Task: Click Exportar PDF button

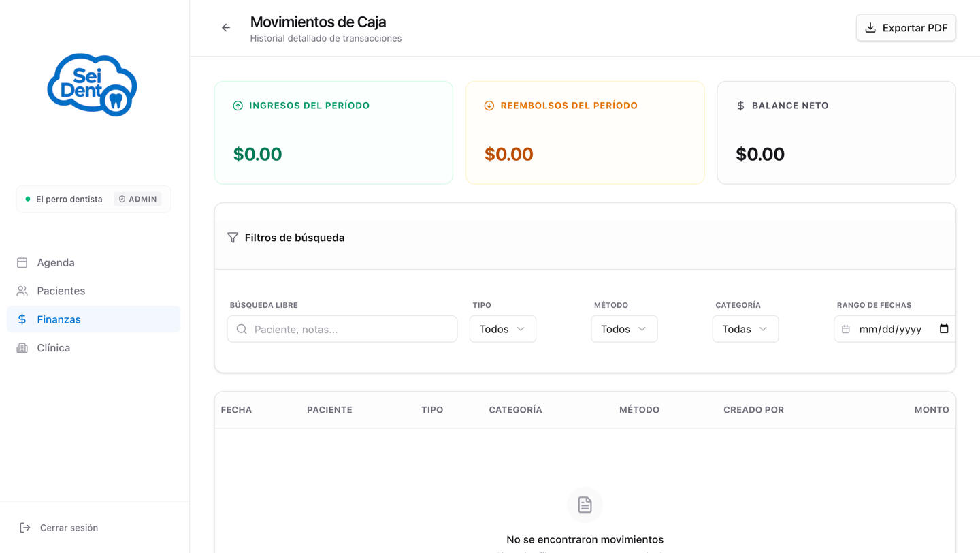Action: tap(906, 28)
